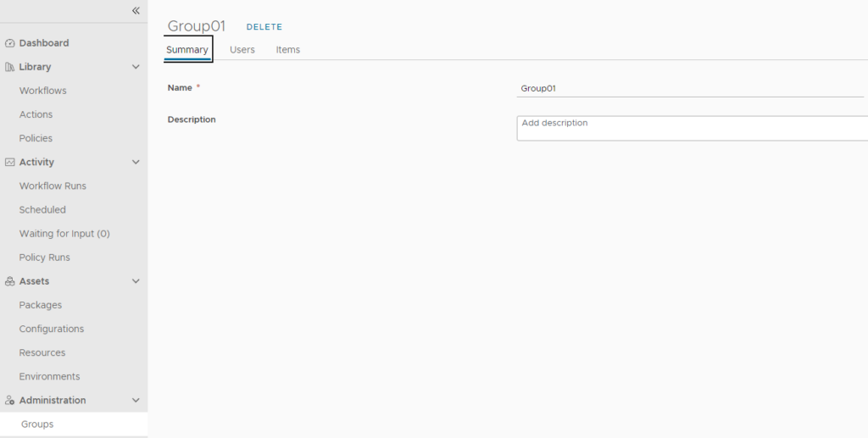Click the Description field label
This screenshot has width=868, height=438.
click(x=192, y=119)
